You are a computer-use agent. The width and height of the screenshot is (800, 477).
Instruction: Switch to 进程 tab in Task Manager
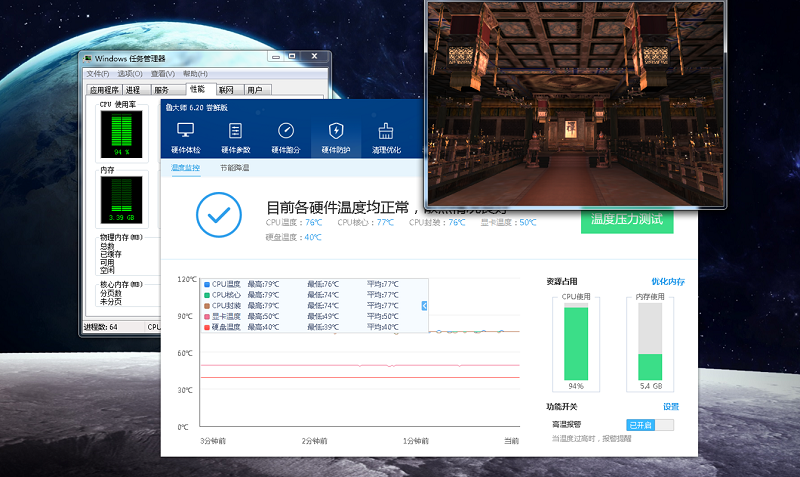[x=136, y=90]
